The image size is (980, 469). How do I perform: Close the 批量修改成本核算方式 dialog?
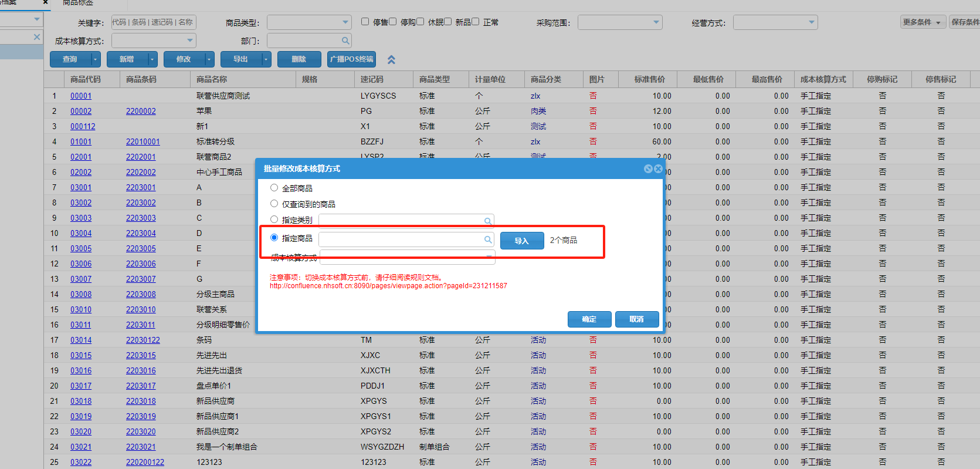click(658, 168)
